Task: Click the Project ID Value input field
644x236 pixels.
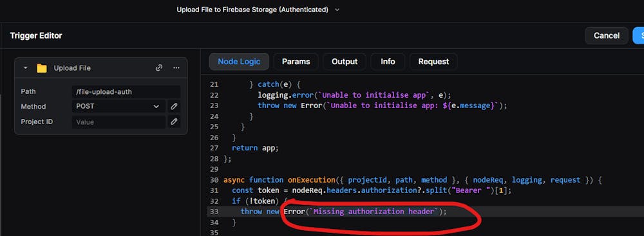Action: (118, 122)
